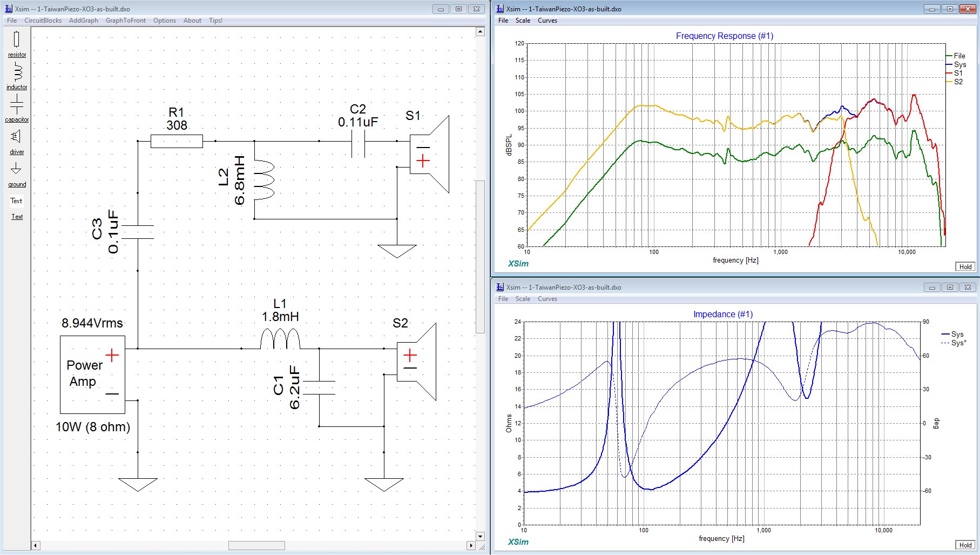Viewport: 980px width, 555px height.
Task: Open File menu in schematic window
Action: [12, 21]
